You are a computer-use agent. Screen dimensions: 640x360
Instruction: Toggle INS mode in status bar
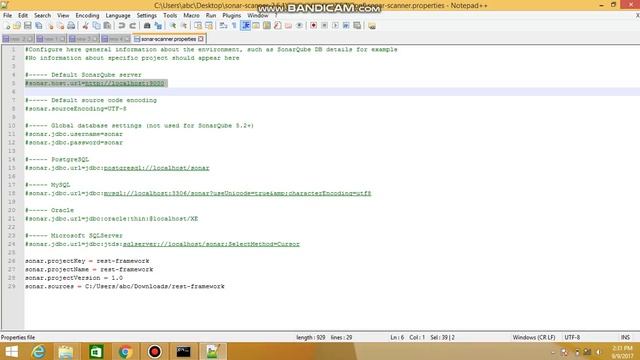pos(625,338)
